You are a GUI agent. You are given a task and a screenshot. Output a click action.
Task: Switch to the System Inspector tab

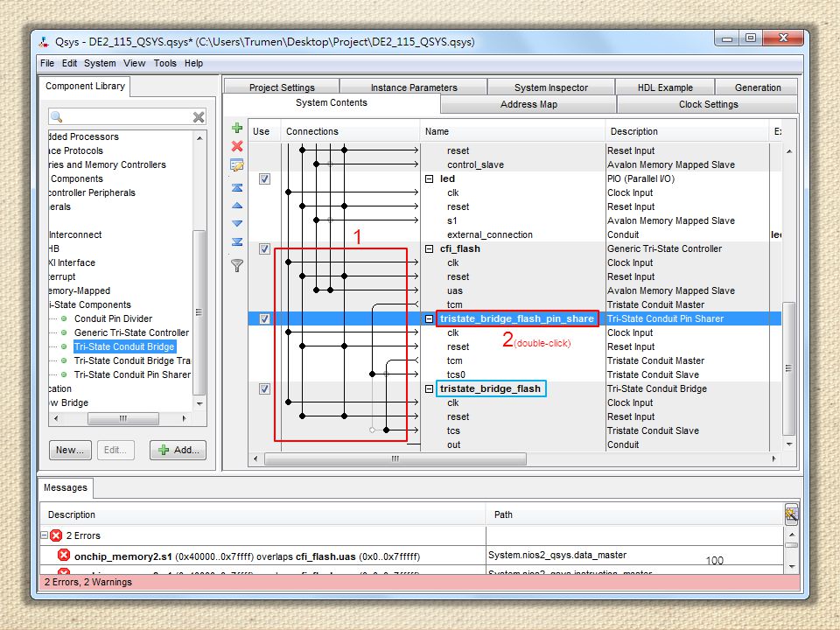(x=551, y=87)
